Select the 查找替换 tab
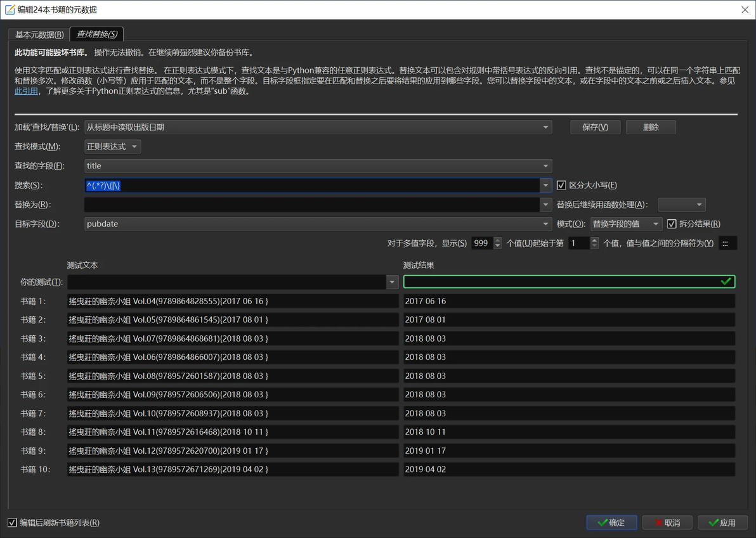756x538 pixels. coord(97,34)
